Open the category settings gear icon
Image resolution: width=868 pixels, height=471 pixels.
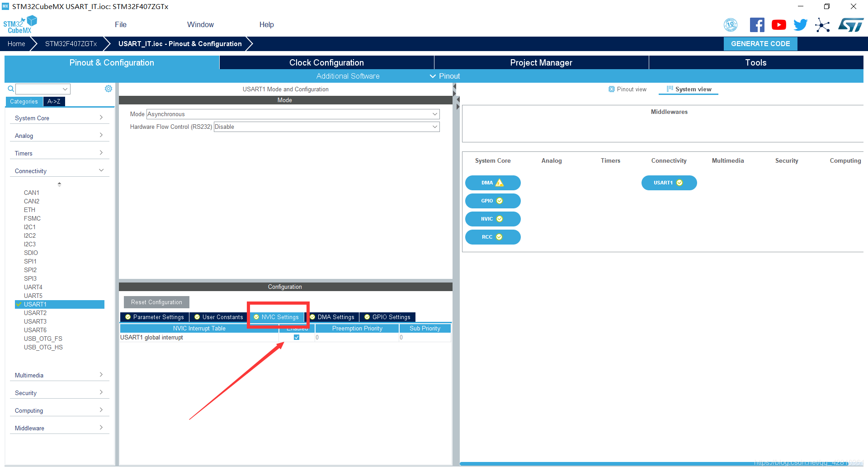coord(108,89)
